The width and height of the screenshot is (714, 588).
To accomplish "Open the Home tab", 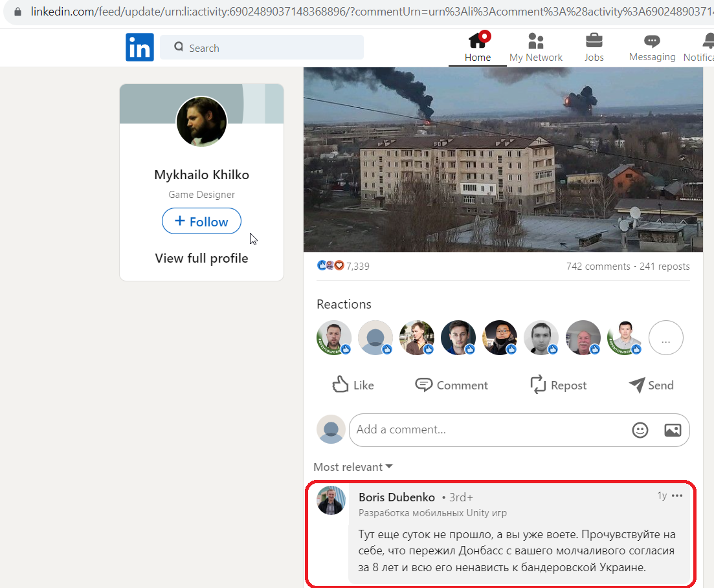I will pyautogui.click(x=477, y=47).
